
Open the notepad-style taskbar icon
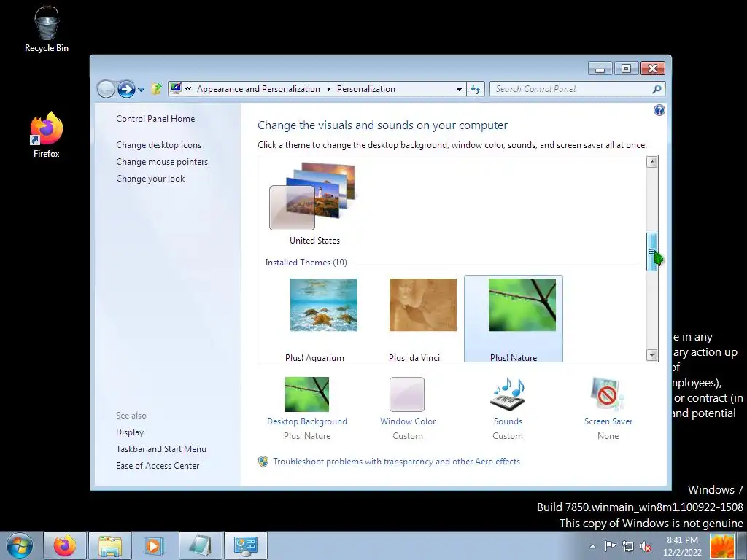point(200,545)
